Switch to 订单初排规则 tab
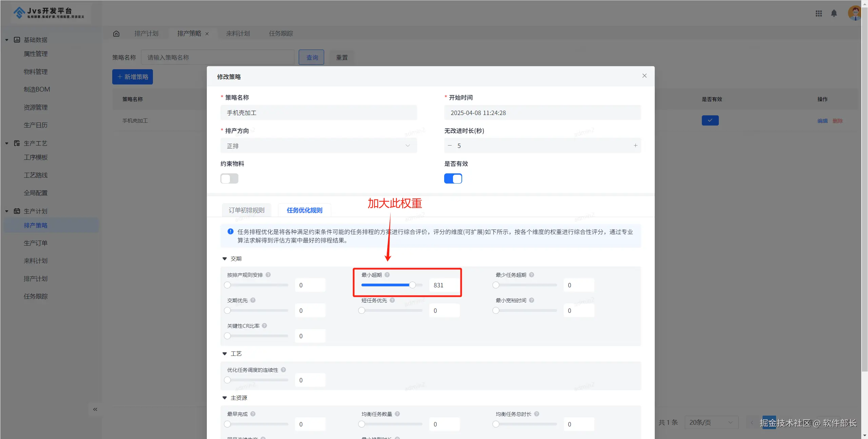 246,210
